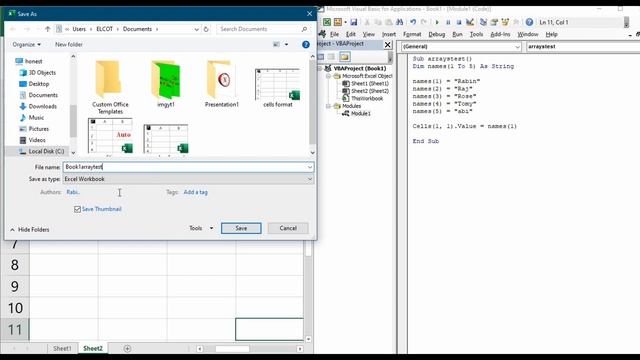Click the Undo arrow in VBA toolbar
The image size is (640, 360).
[413, 22]
